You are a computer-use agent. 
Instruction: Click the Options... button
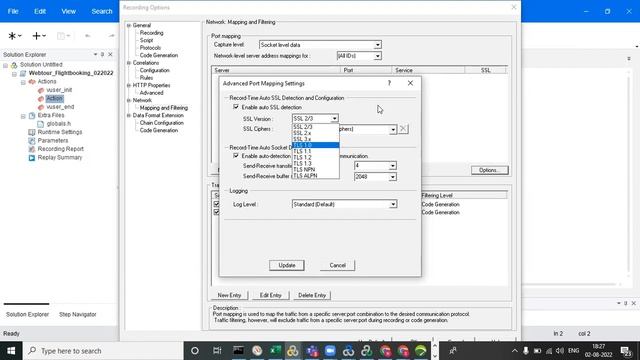click(x=489, y=170)
